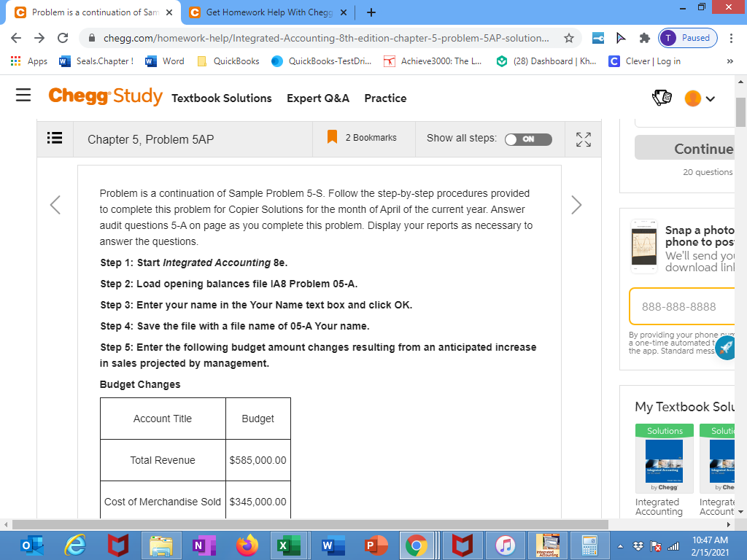Turn off the Show all steps toggle
The image size is (747, 560).
click(x=528, y=138)
